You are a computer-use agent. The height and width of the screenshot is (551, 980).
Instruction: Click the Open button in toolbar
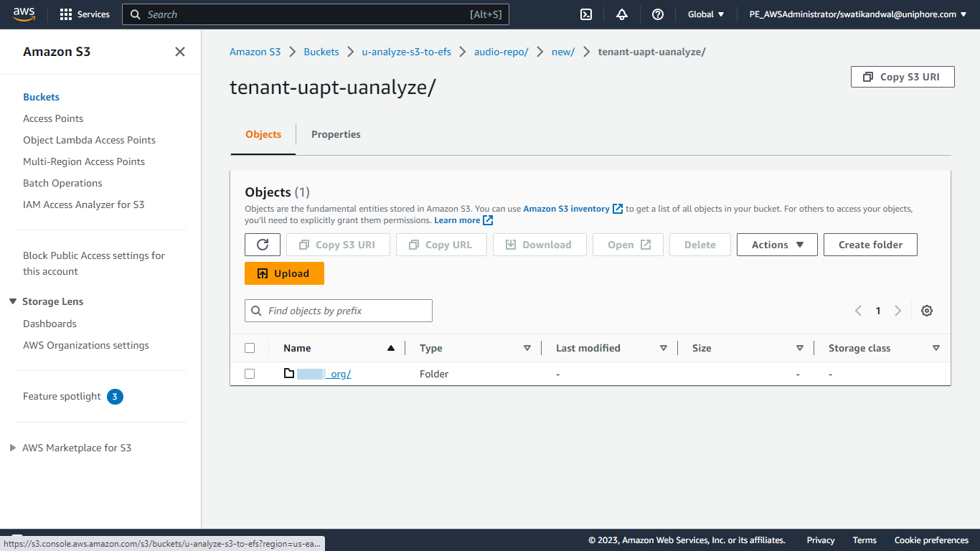tap(628, 245)
